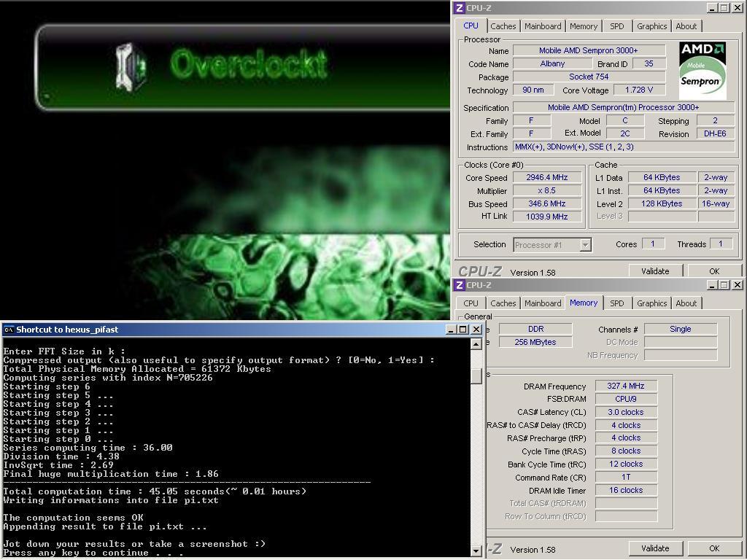
Task: Open the Mainboard tab in top CPU-Z window
Action: [x=543, y=26]
